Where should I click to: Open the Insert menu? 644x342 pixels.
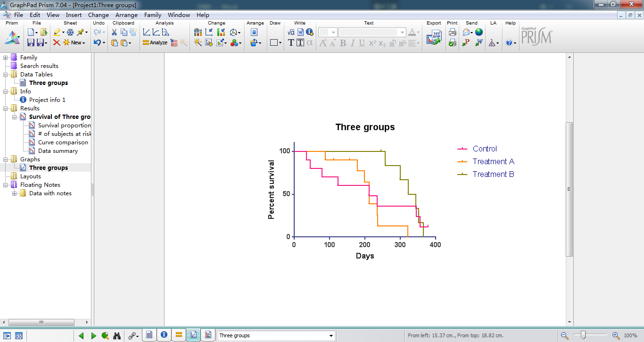74,15
